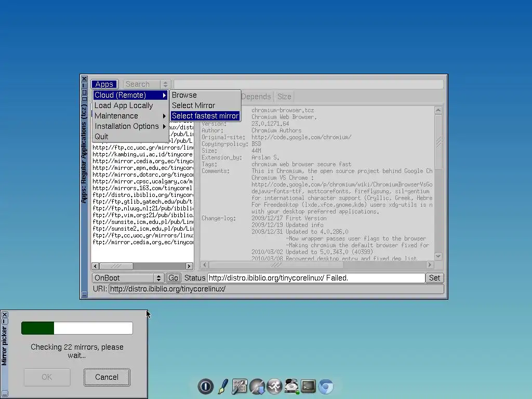Image resolution: width=532 pixels, height=399 pixels.
Task: Click the greyed OK button in Mirror picker
Action: [x=47, y=377]
